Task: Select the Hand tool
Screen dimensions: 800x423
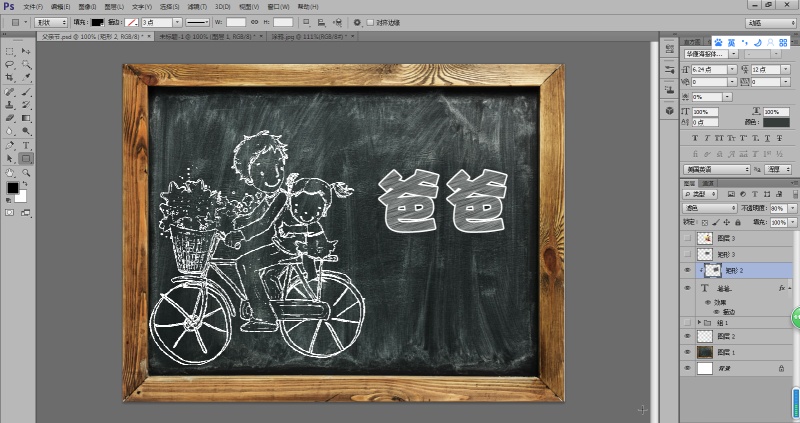Action: (x=10, y=173)
